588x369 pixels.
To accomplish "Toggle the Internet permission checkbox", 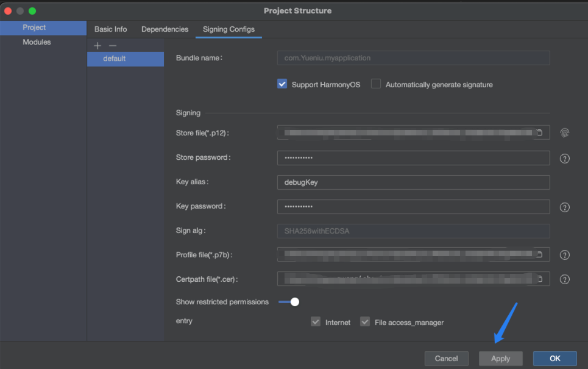I will coord(316,321).
